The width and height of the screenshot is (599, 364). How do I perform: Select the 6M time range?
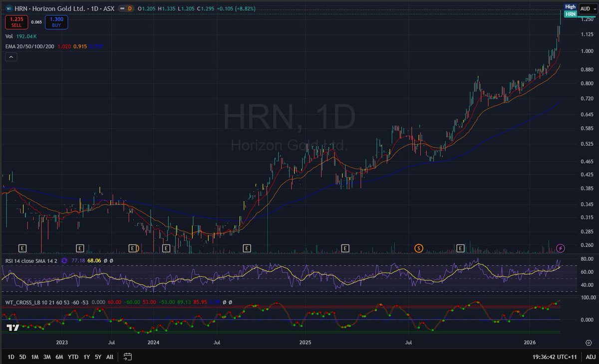tap(59, 357)
